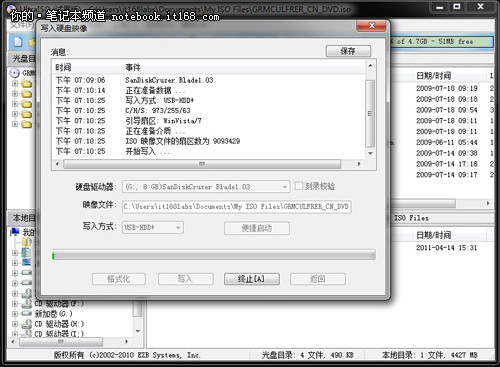Toggle the 刻录校验 checkbox
Screen dimensions: 500x367
(x=299, y=186)
